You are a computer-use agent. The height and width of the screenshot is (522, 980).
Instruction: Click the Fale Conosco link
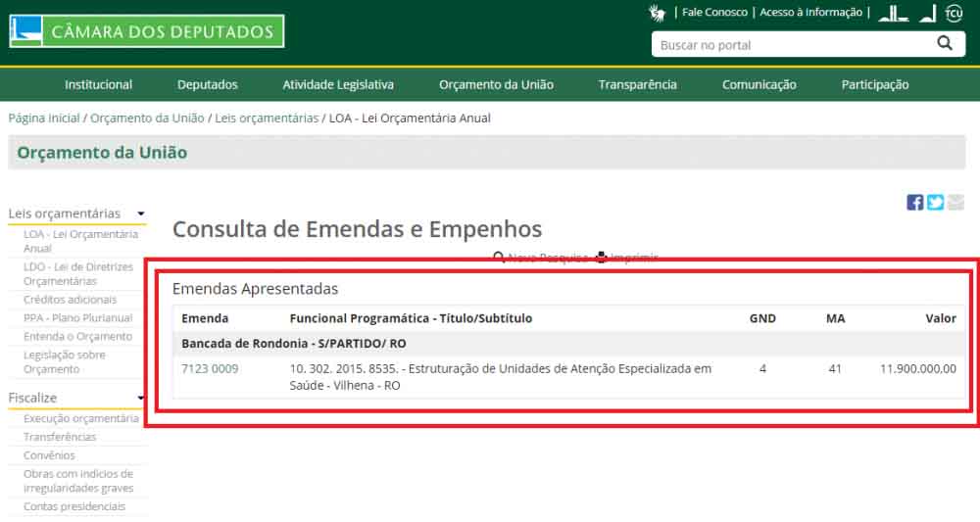coord(714,13)
